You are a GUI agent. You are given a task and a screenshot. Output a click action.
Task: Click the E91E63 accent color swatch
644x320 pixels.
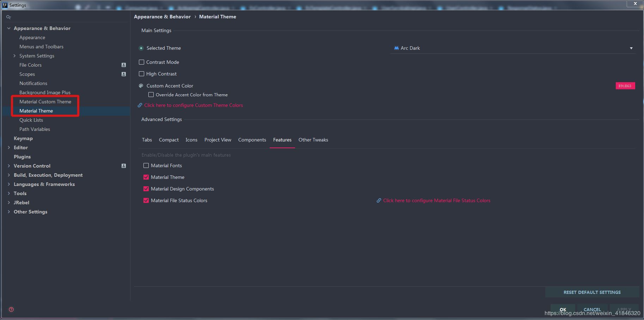(625, 85)
